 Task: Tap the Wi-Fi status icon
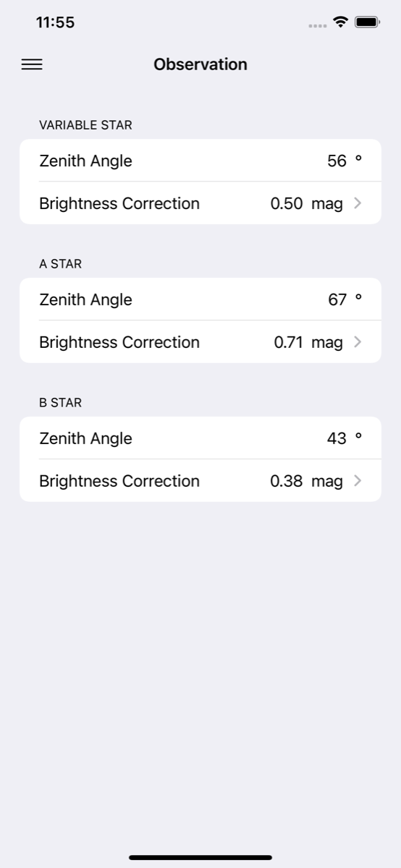pyautogui.click(x=340, y=22)
